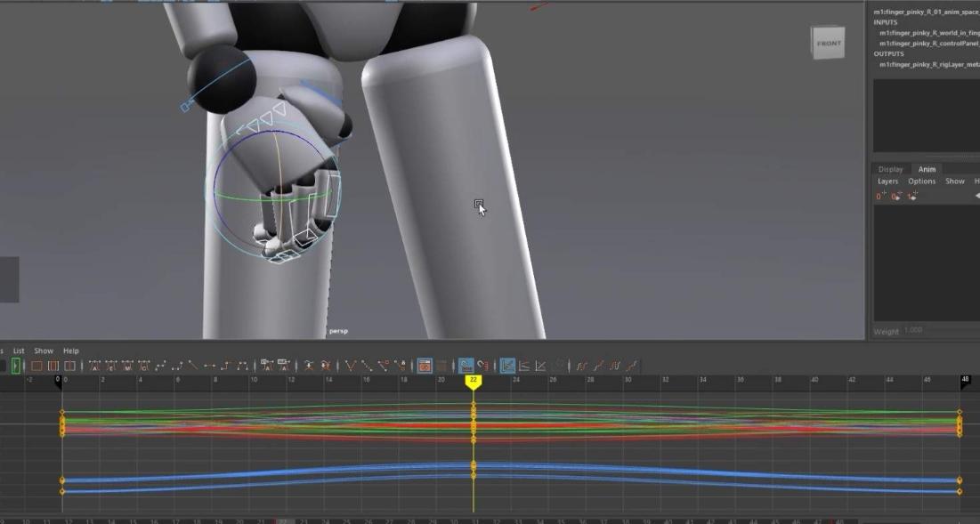Select the Linear tangents tool

pyautogui.click(x=191, y=366)
